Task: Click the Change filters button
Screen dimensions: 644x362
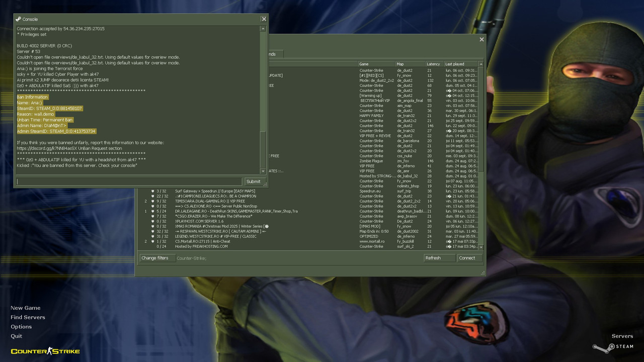Action: (x=157, y=258)
